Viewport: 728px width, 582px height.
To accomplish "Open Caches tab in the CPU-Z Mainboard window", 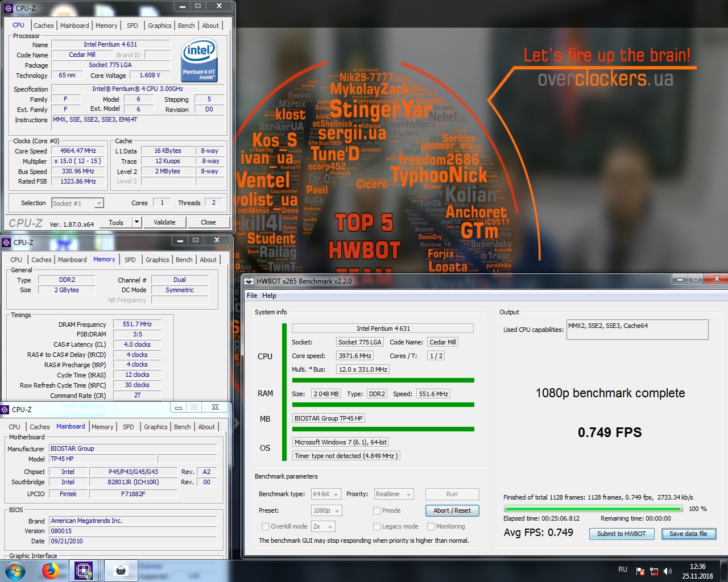I will click(39, 427).
